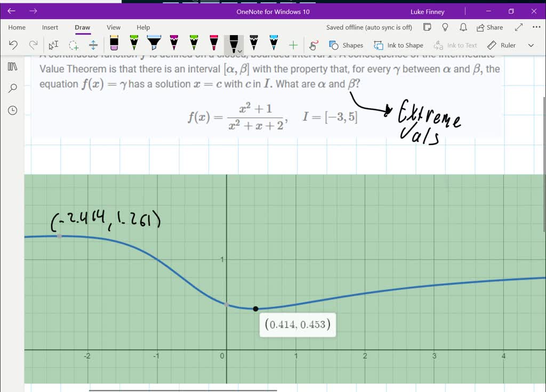
Task: Open the View tab
Action: pos(113,27)
